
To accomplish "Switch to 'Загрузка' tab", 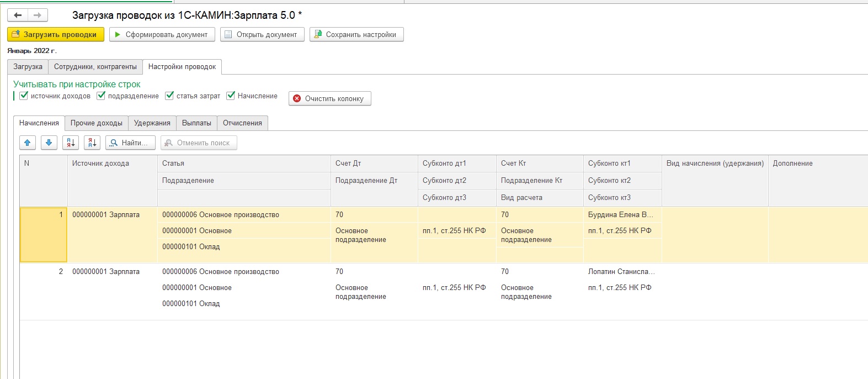I will pos(28,66).
